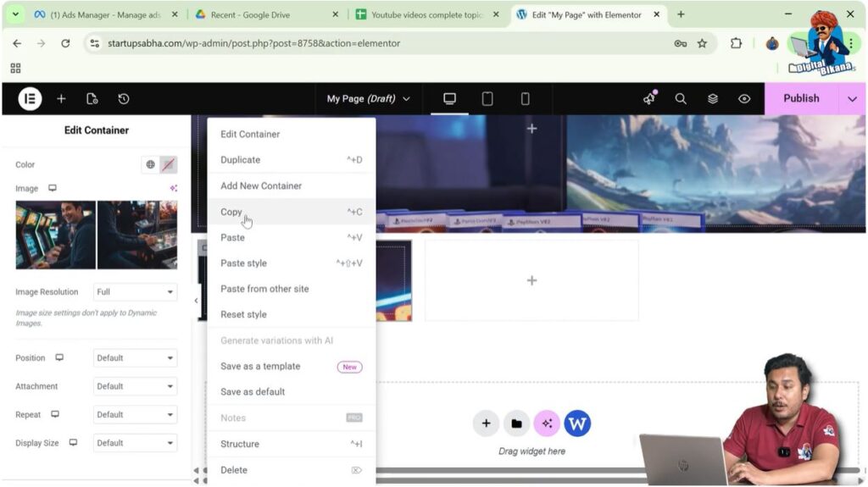
Task: Click the responsive icon next to Repeat
Action: [55, 414]
